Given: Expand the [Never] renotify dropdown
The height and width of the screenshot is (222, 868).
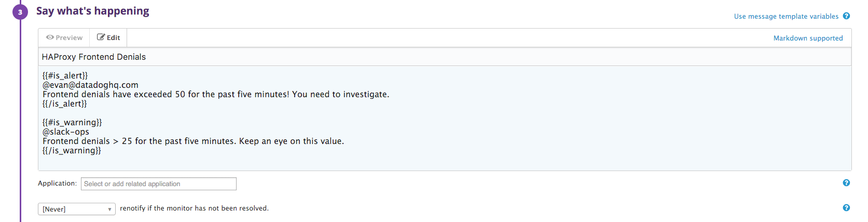Looking at the screenshot, I should 76,209.
